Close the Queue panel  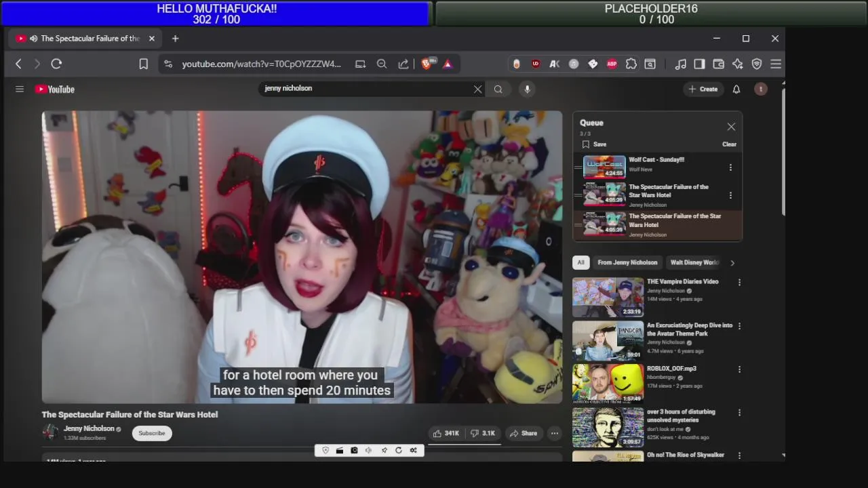(731, 127)
